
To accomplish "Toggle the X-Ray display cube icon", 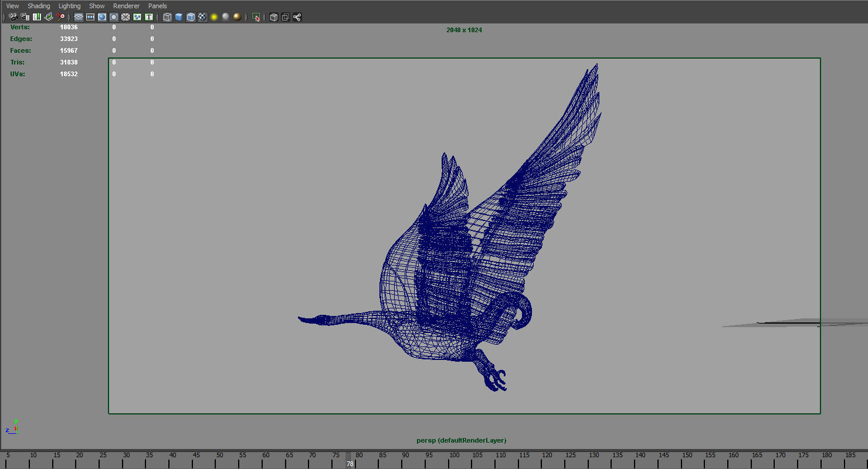I will point(273,17).
